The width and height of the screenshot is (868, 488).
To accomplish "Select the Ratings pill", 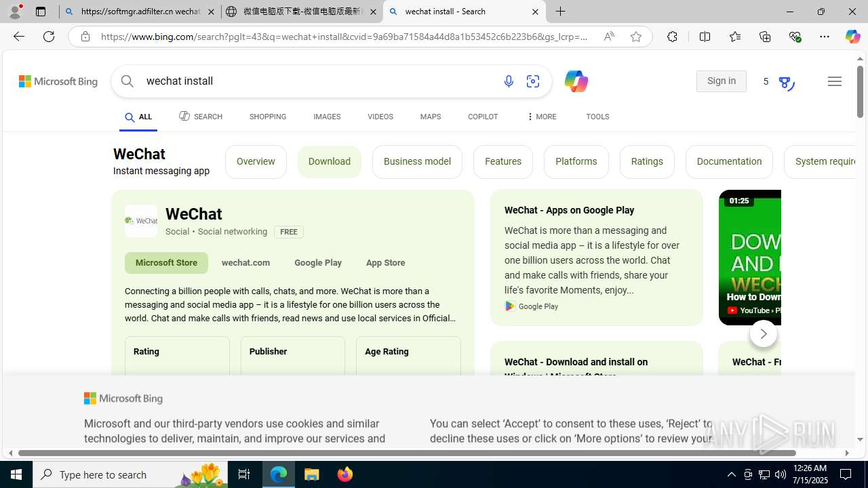I will [x=647, y=161].
